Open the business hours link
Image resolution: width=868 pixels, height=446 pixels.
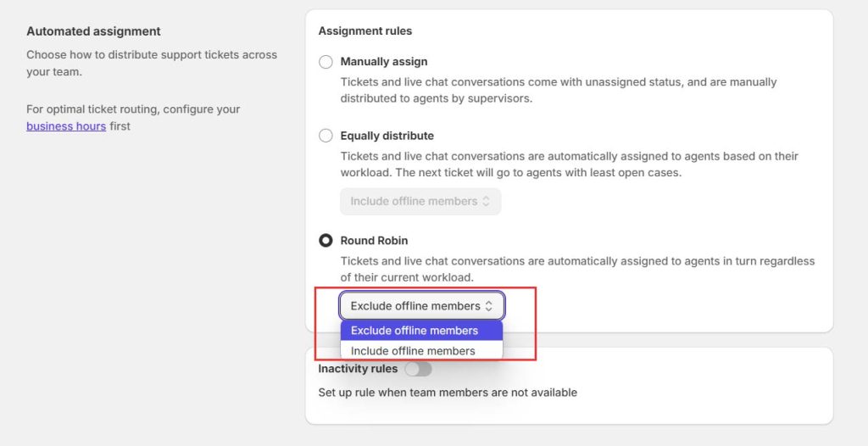pos(66,126)
